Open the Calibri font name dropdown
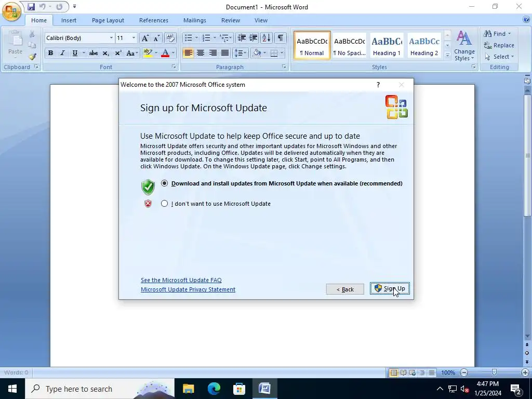 pyautogui.click(x=111, y=37)
